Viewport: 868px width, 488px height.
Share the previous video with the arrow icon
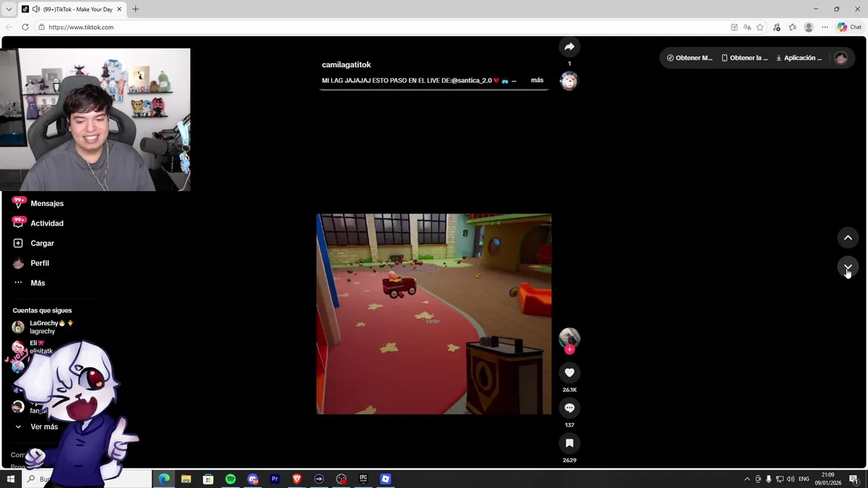coord(569,47)
